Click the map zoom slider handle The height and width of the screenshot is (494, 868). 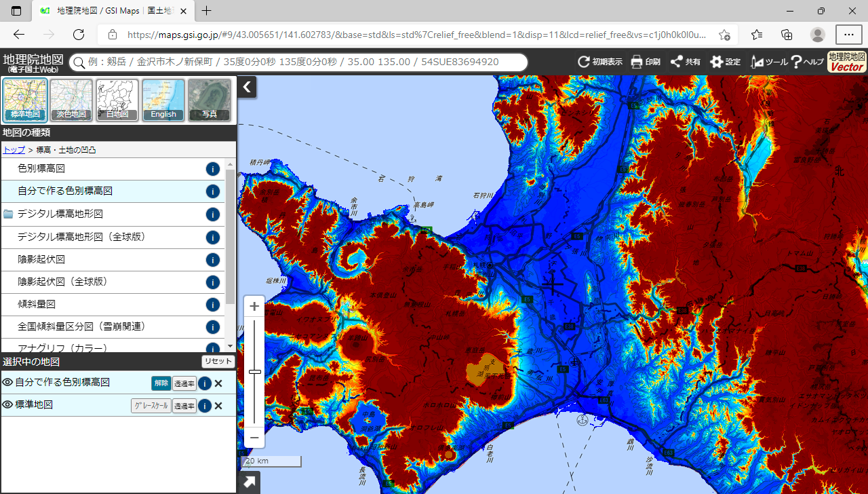click(255, 372)
